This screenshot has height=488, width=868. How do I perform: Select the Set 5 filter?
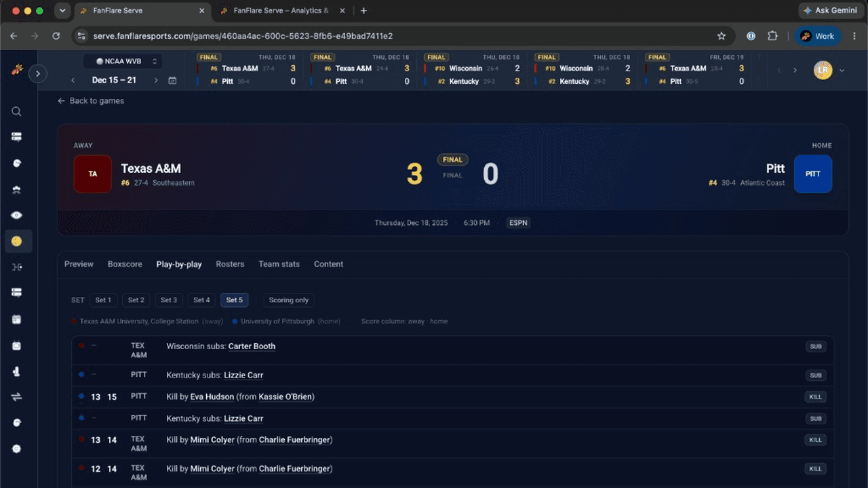[235, 300]
